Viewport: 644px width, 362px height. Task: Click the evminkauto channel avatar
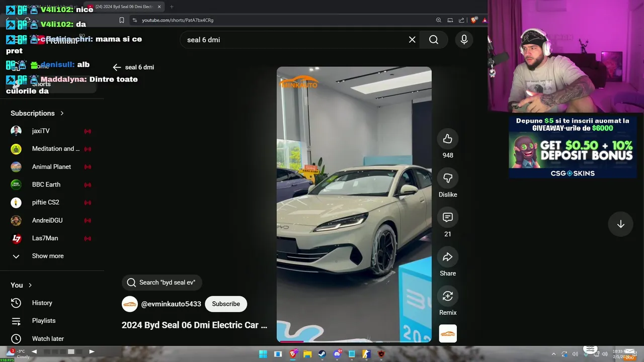tap(130, 304)
